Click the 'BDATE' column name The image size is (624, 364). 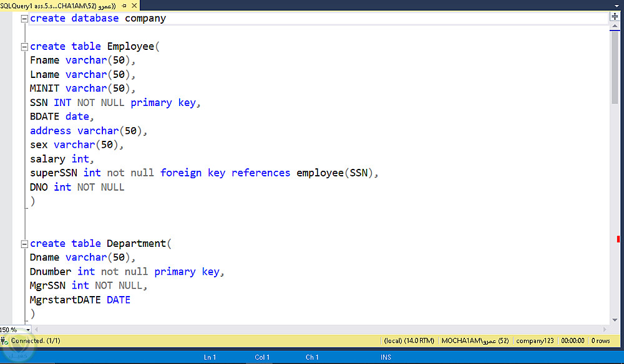tap(44, 117)
